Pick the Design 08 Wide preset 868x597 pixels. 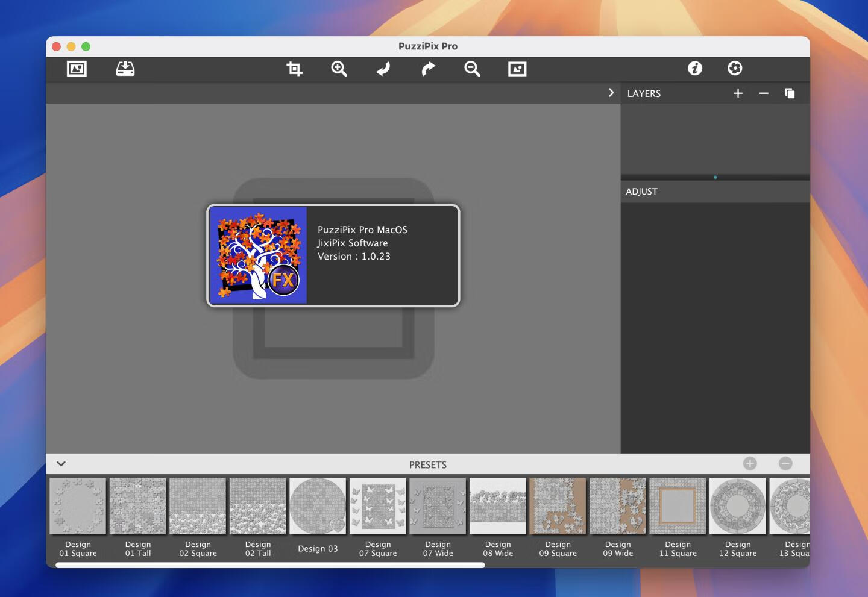(x=498, y=518)
